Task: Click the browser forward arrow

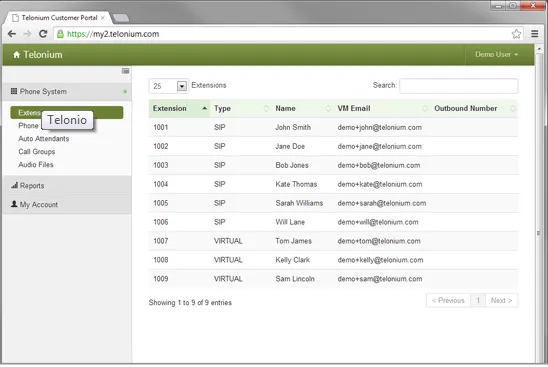Action: (x=27, y=34)
